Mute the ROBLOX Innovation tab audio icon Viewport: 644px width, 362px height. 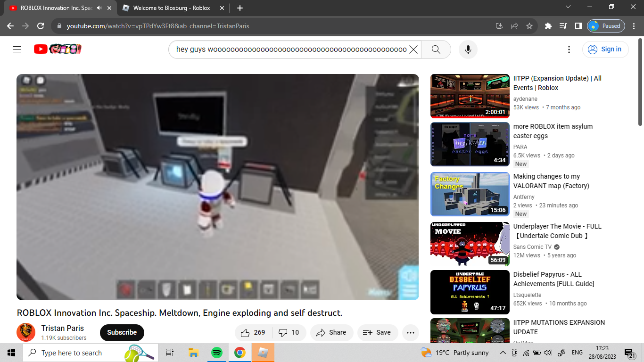tap(99, 8)
